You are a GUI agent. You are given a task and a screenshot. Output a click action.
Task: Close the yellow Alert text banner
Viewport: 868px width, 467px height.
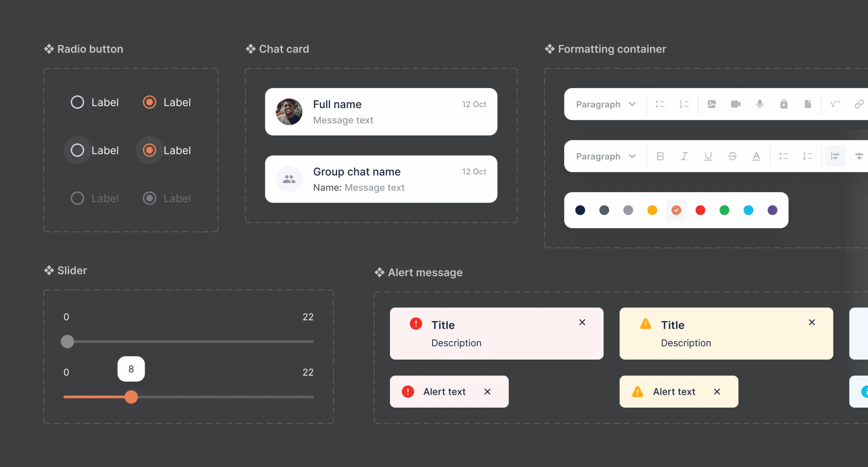point(717,392)
